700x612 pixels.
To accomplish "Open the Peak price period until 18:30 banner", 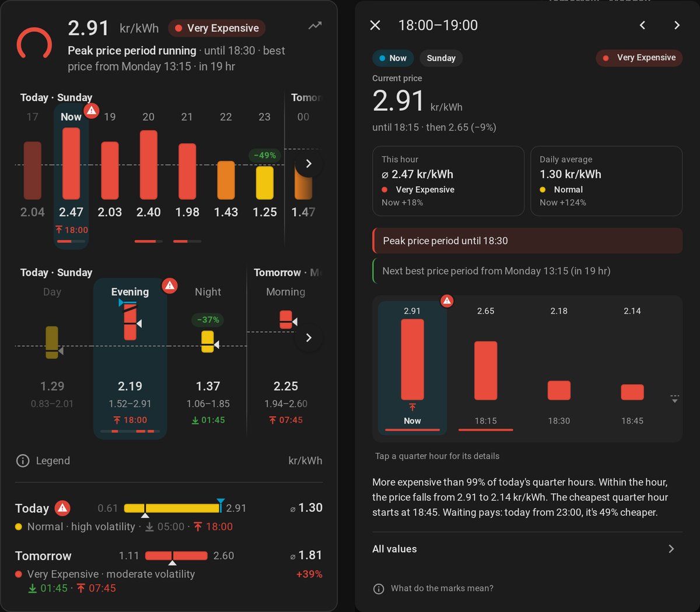I will click(x=527, y=241).
